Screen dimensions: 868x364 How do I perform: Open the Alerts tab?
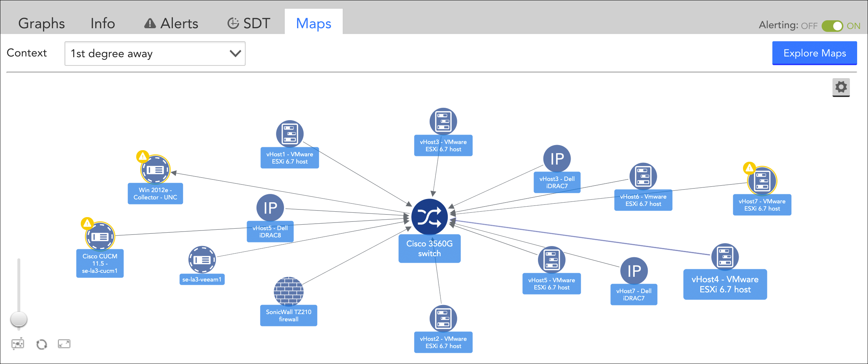tap(171, 24)
